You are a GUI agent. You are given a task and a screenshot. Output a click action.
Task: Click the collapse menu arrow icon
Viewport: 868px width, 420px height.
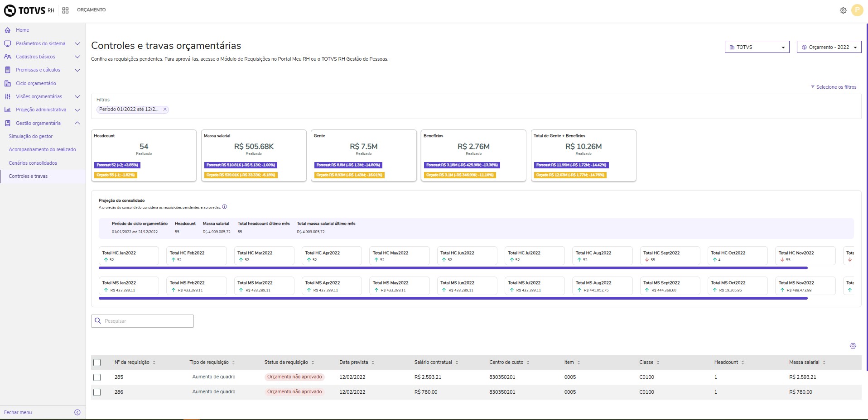(x=77, y=412)
